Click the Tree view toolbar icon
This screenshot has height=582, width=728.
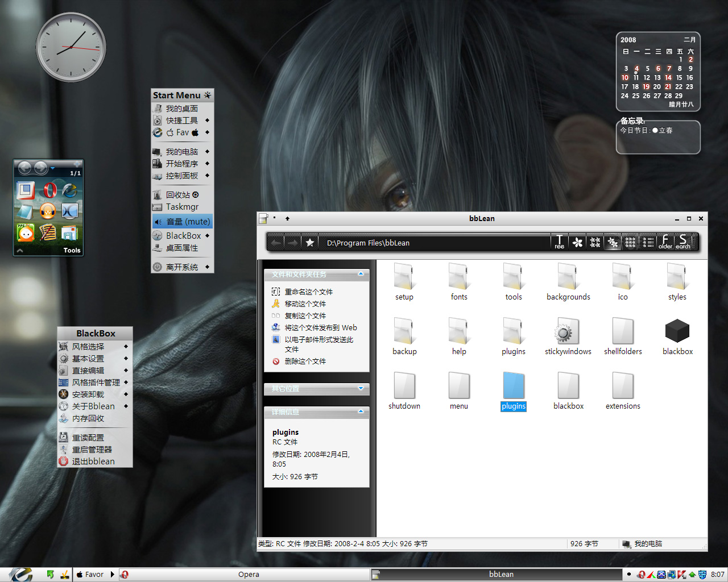560,242
